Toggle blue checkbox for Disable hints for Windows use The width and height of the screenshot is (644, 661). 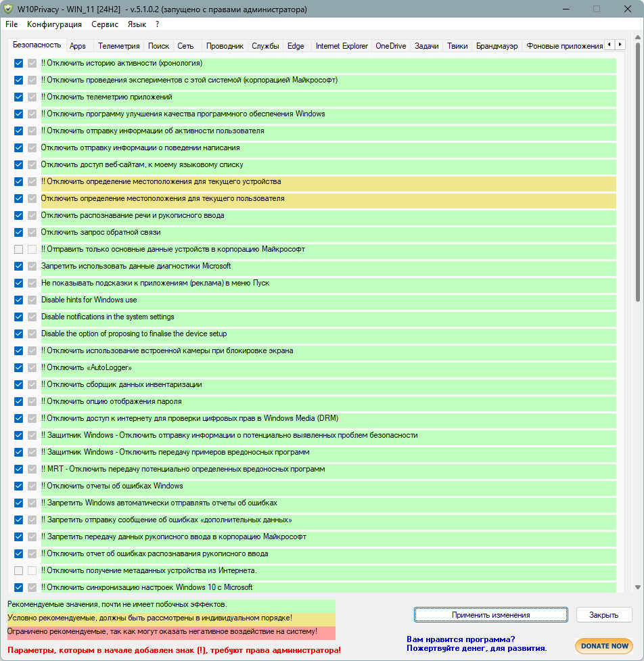click(18, 300)
